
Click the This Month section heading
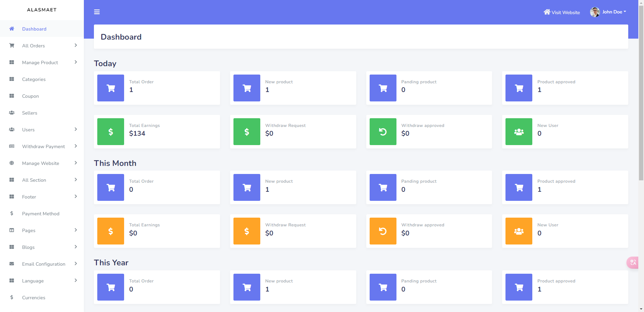point(115,163)
